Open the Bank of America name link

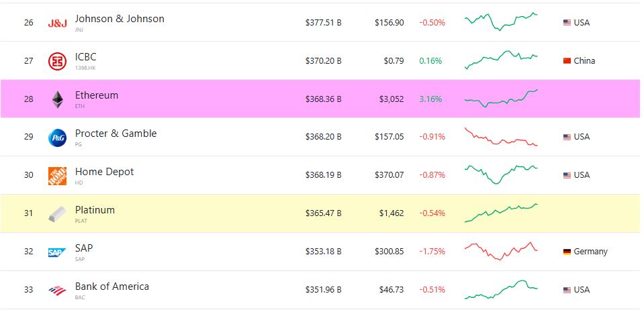click(x=112, y=287)
